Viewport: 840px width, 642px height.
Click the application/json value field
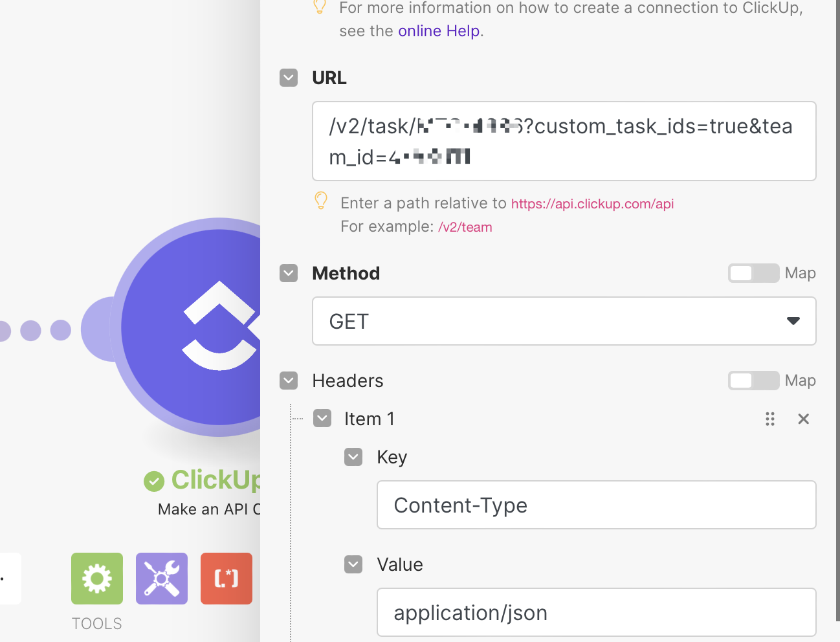[x=596, y=613]
